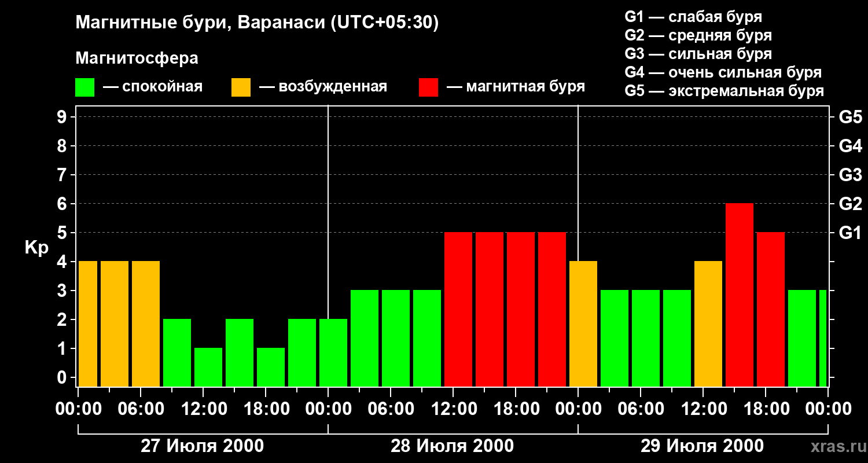Viewport: 868px width, 463px height.
Task: Click the legend label возбужденная
Action: click(333, 87)
